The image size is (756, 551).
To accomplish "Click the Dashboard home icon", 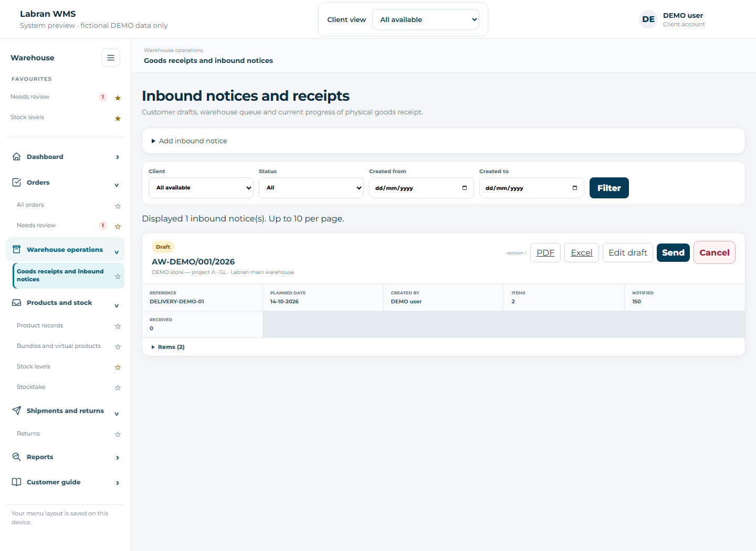I will tap(17, 156).
